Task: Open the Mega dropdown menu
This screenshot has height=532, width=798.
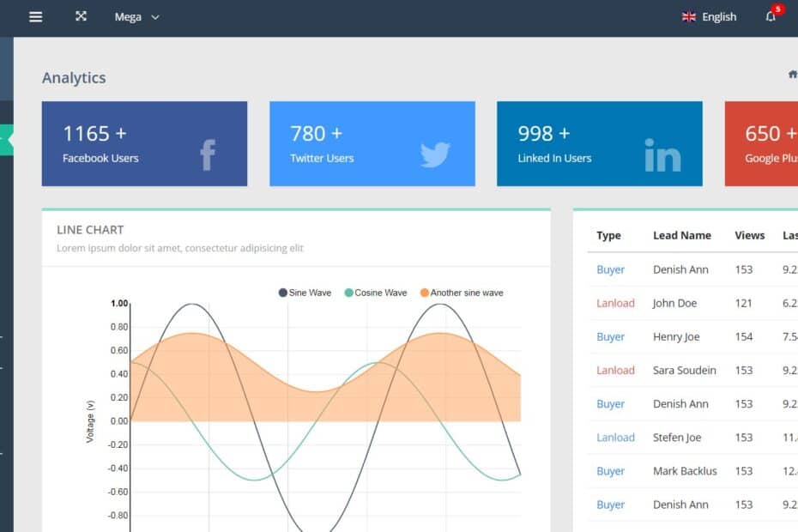Action: tap(137, 17)
